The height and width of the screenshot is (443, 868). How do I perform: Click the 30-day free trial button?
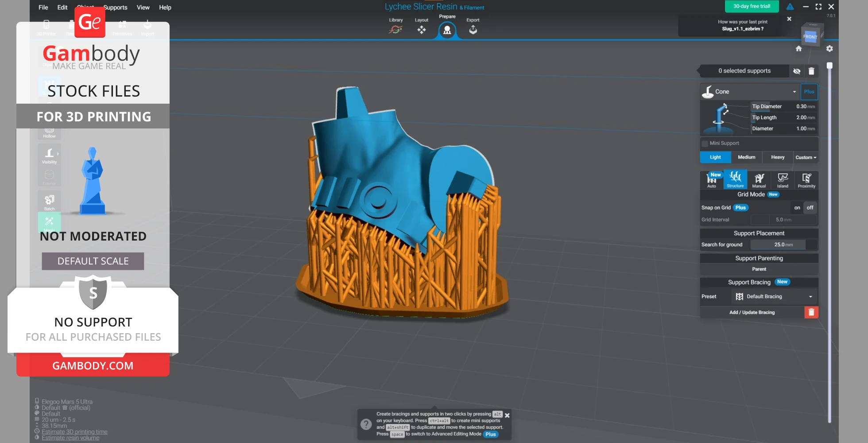click(752, 6)
